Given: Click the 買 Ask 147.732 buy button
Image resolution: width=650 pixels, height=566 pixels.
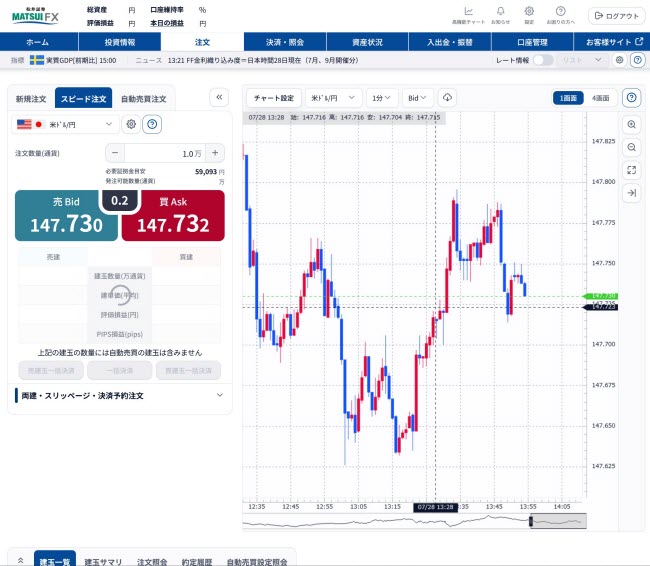Looking at the screenshot, I should [173, 216].
